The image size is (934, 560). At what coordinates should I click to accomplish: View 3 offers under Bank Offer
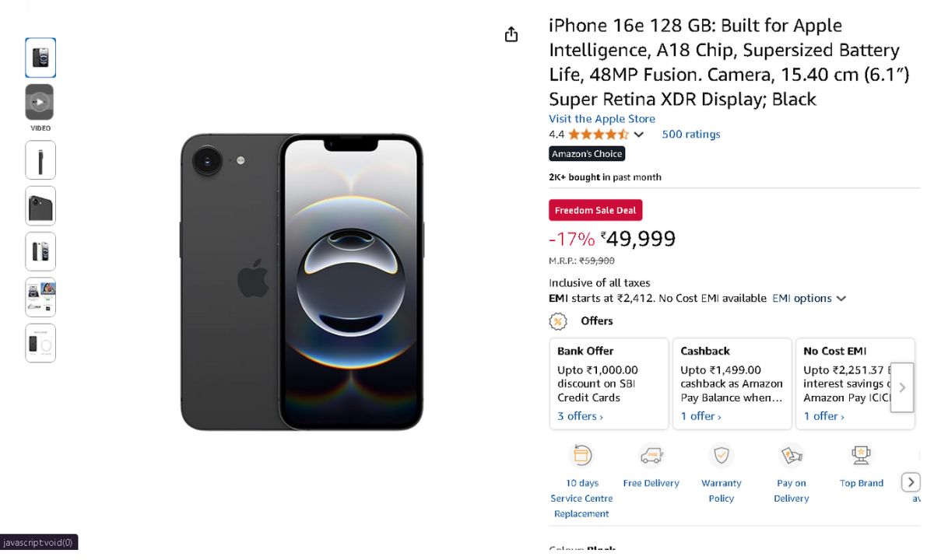point(580,416)
